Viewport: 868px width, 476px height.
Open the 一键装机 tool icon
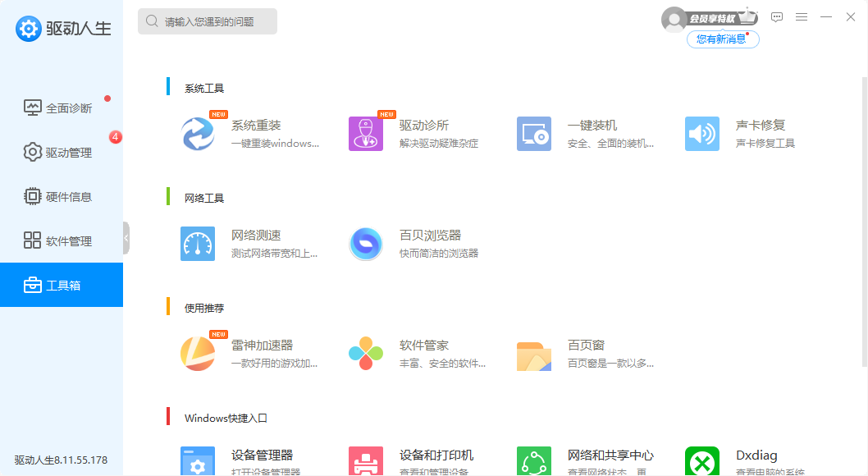coord(534,134)
